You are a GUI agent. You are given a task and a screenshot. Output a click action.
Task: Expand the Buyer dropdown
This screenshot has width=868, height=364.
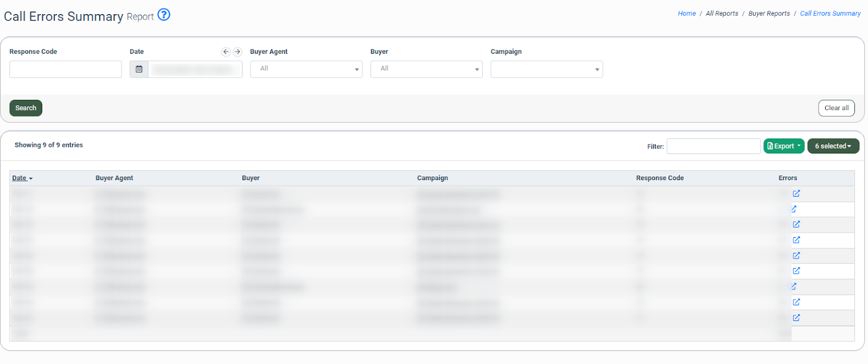point(426,69)
